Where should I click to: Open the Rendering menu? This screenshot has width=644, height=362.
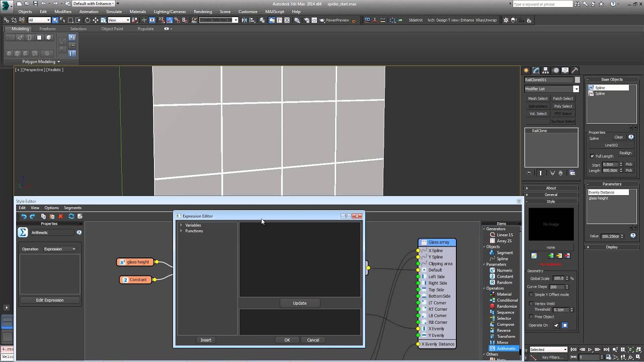pos(203,12)
